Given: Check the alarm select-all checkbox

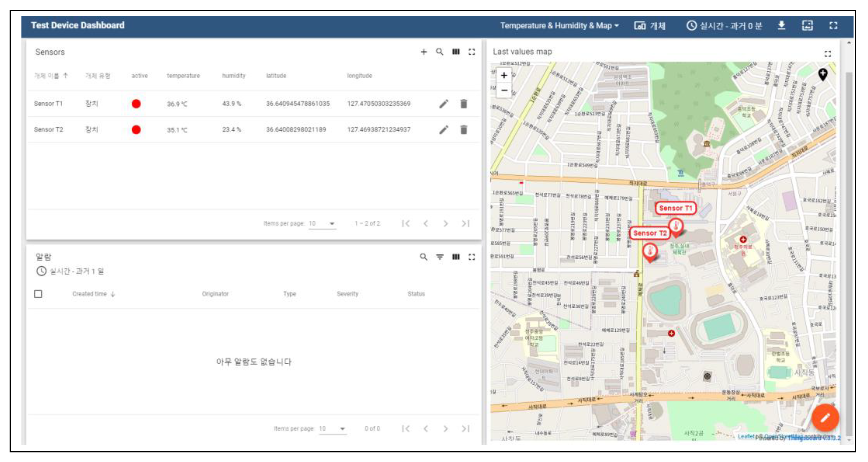Looking at the screenshot, I should (38, 294).
